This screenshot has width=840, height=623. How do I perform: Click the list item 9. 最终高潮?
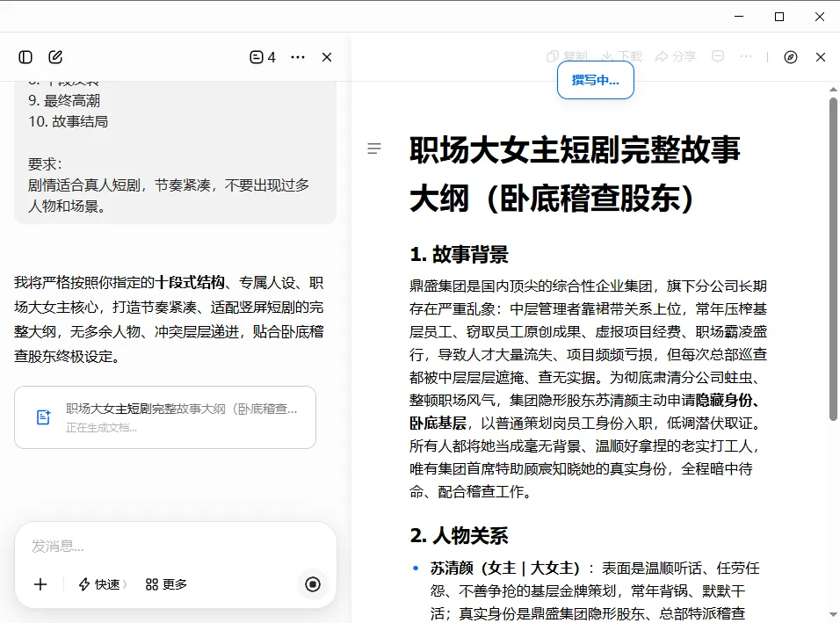pyautogui.click(x=64, y=101)
